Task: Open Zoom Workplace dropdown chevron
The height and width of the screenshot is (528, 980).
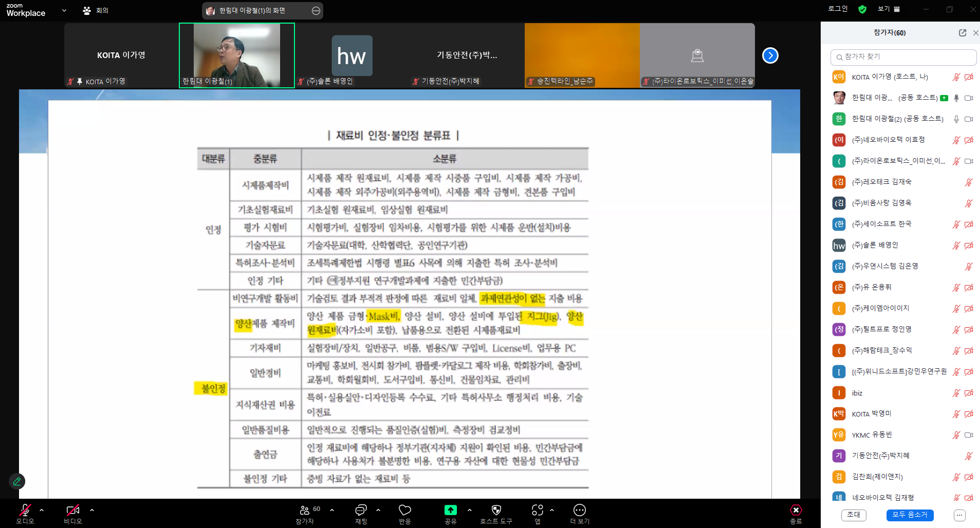Action: pyautogui.click(x=64, y=10)
